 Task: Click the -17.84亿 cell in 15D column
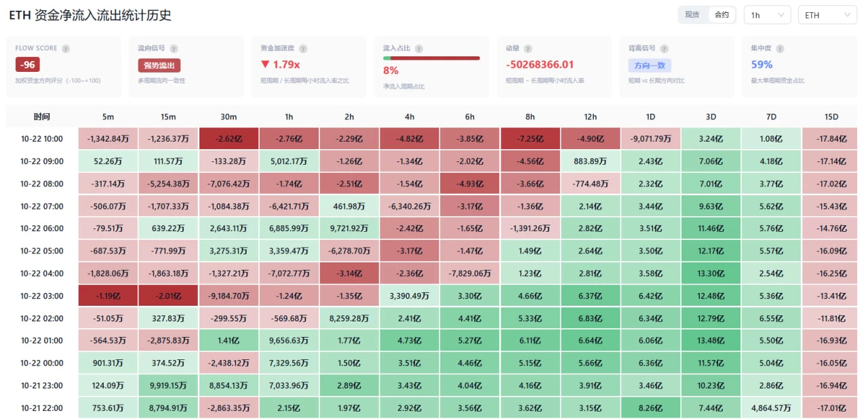(831, 139)
